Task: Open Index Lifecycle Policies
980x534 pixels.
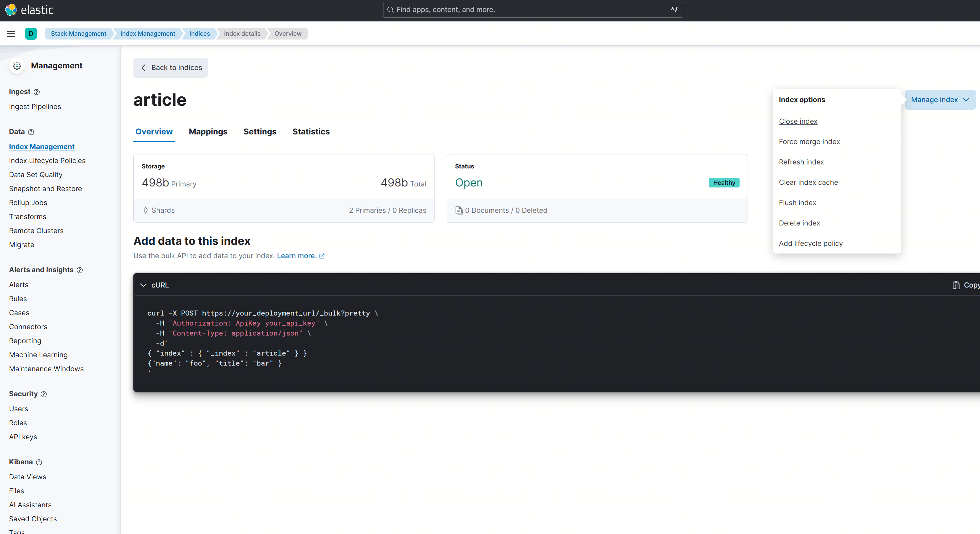Action: click(x=47, y=161)
